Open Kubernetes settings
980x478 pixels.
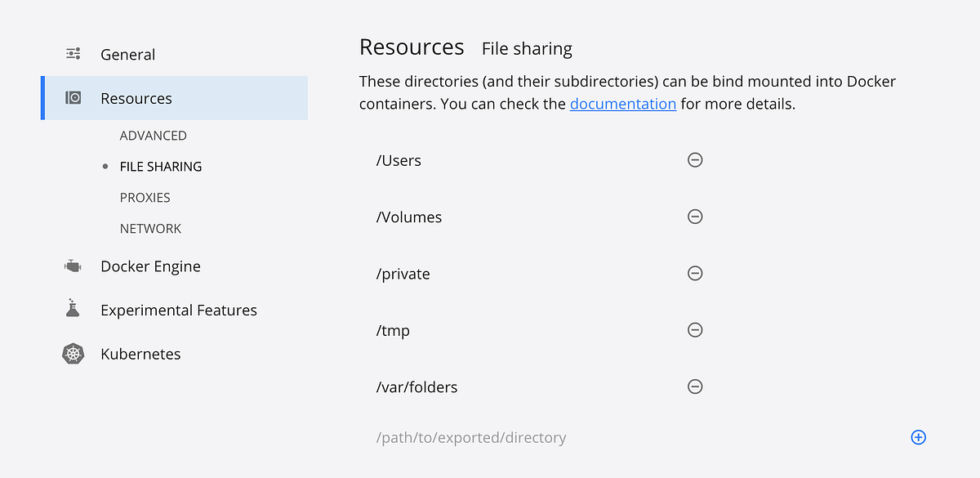pyautogui.click(x=140, y=355)
